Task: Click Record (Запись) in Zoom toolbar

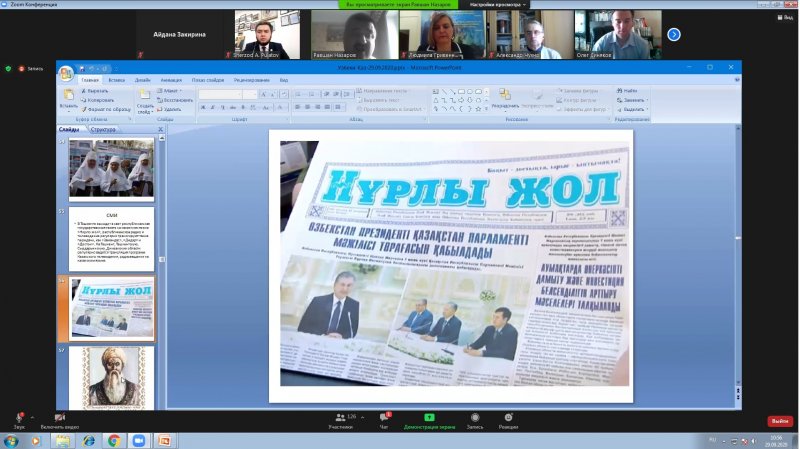Action: tap(475, 420)
